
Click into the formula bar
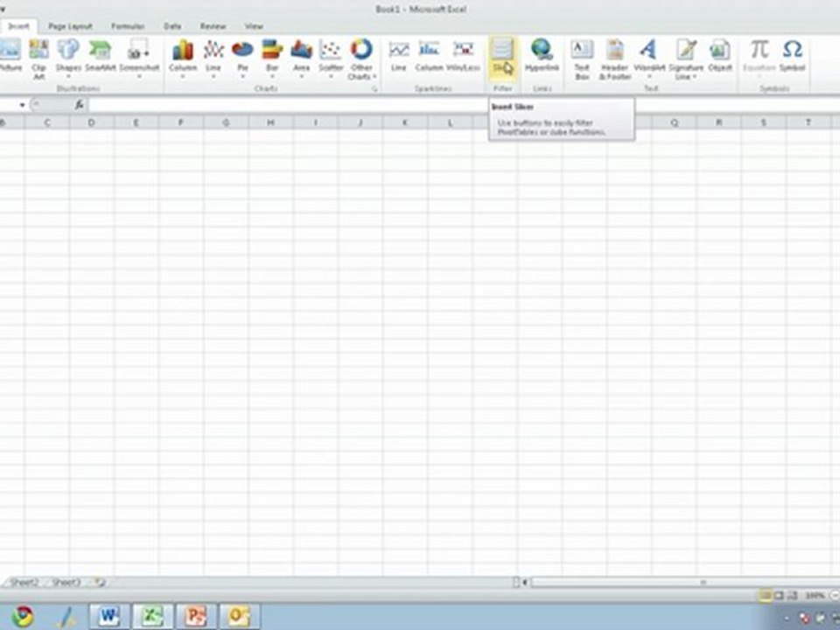pos(464,105)
